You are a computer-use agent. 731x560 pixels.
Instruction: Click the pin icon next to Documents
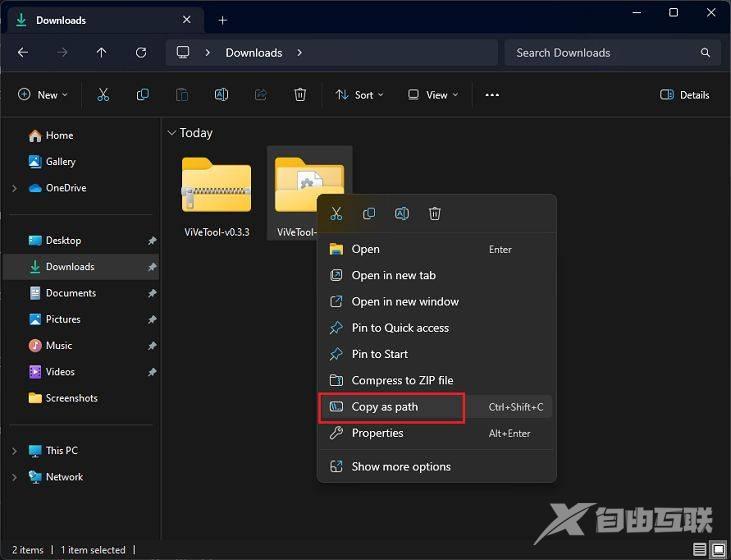click(152, 293)
